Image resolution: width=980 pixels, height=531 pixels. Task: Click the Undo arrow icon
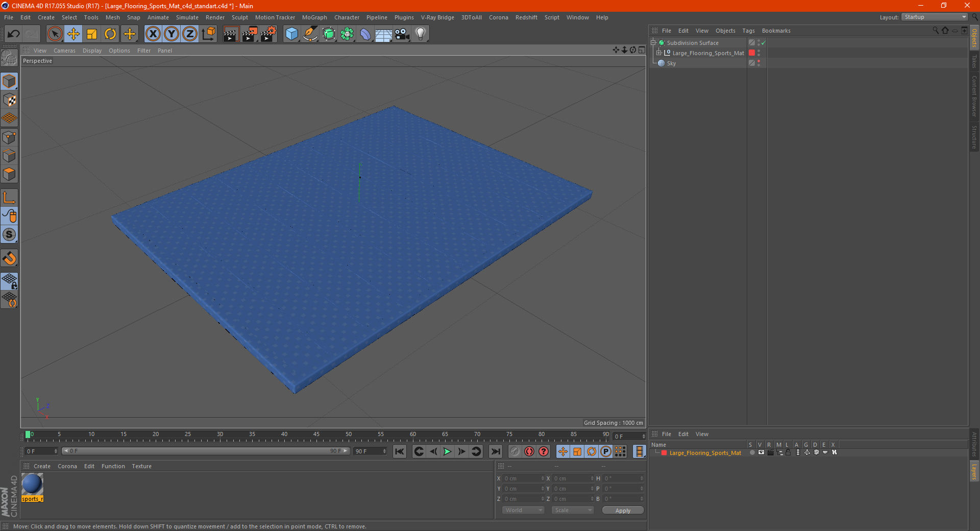click(x=13, y=34)
